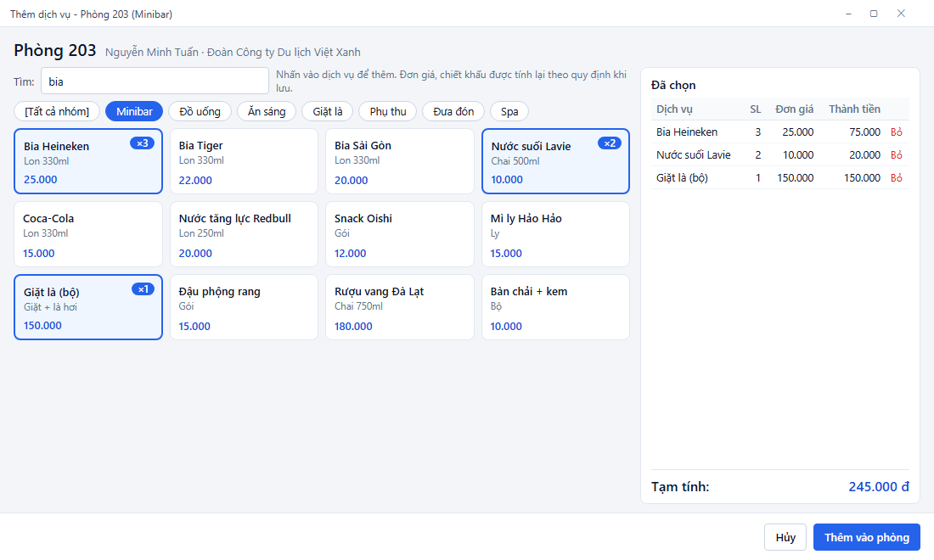Add Rượu vang Đà Lạt card
This screenshot has height=560, width=934.
tap(400, 307)
